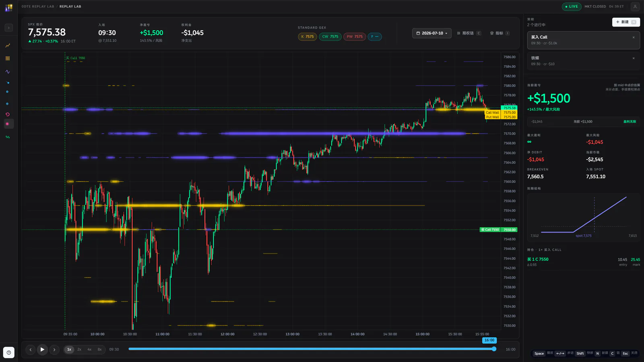This screenshot has height=362, width=644.
Task: Click the 0DTE REPLAY LAB breadcrumb link
Action: tap(38, 6)
